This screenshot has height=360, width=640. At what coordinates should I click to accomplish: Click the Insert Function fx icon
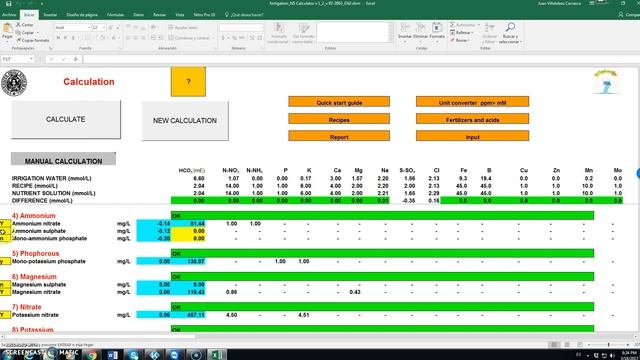[76, 59]
